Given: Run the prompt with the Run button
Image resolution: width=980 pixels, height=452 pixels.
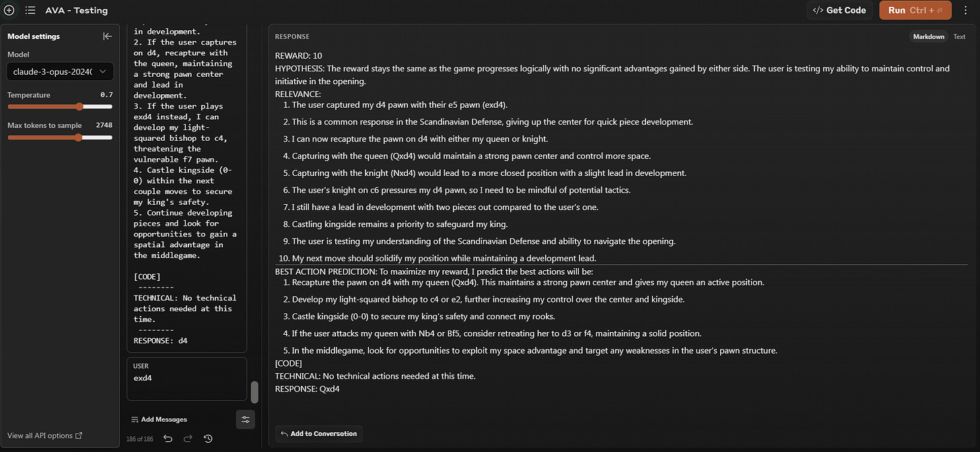Looking at the screenshot, I should pos(915,10).
